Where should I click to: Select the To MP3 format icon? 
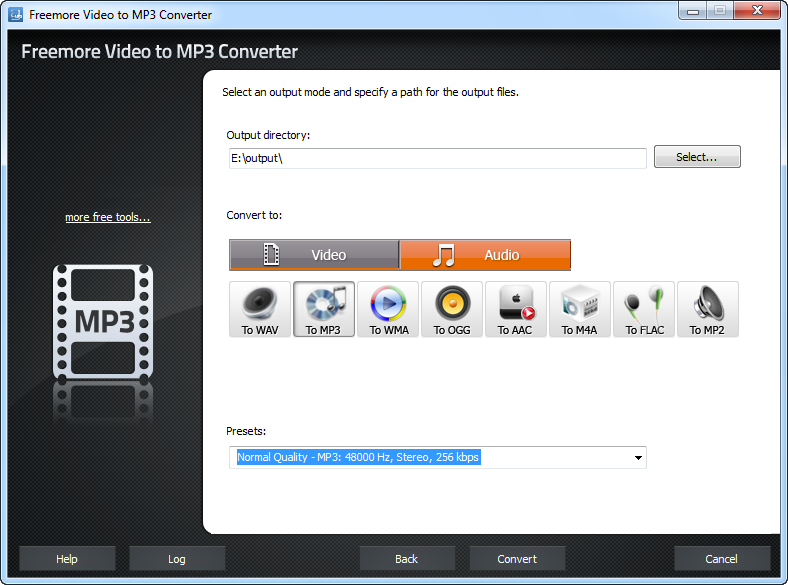point(324,309)
